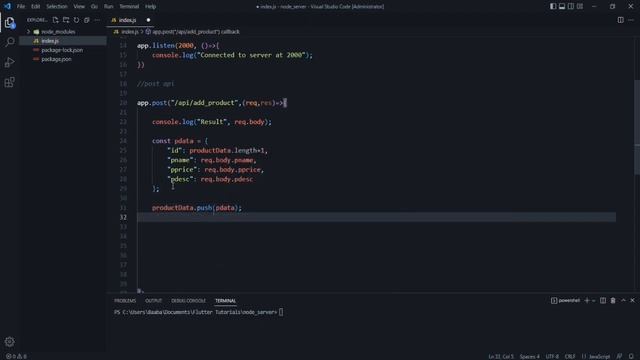
Task: Change encoding via UTF-8 status item
Action: pyautogui.click(x=552, y=356)
